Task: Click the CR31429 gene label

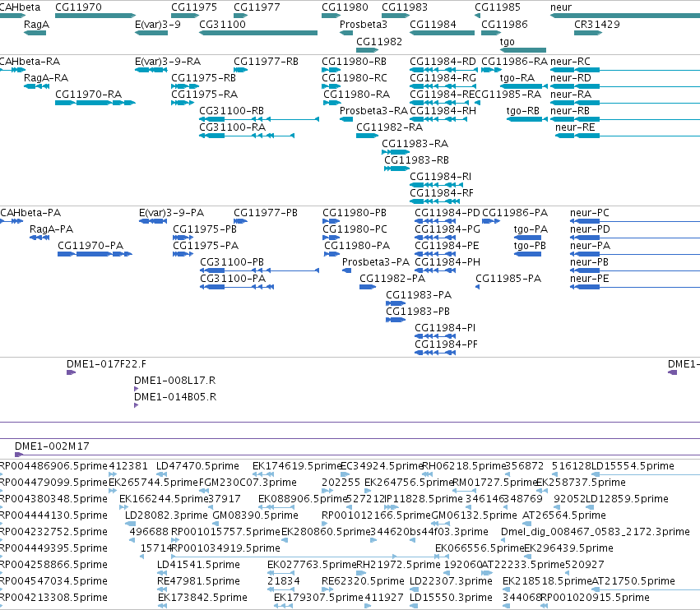Action: [597, 25]
